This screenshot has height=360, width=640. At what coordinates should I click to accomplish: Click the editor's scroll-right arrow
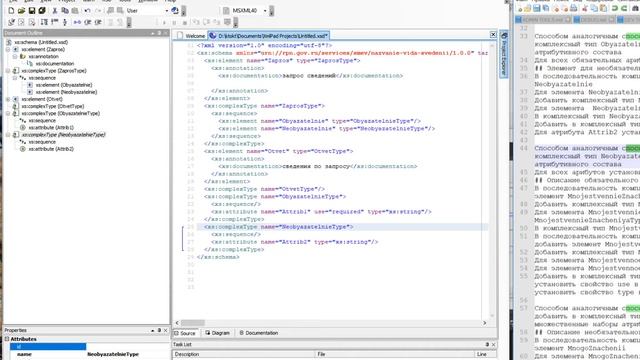coord(484,323)
